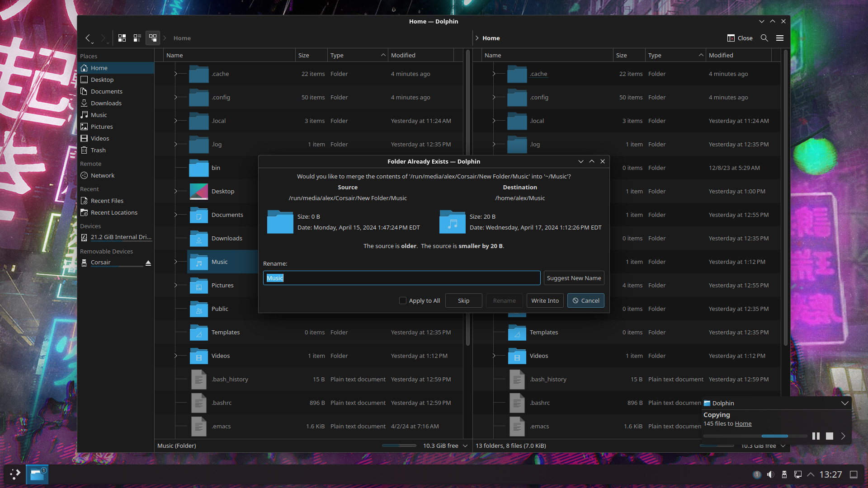This screenshot has height=488, width=868.
Task: Expand .log folder in right pane
Action: point(494,144)
